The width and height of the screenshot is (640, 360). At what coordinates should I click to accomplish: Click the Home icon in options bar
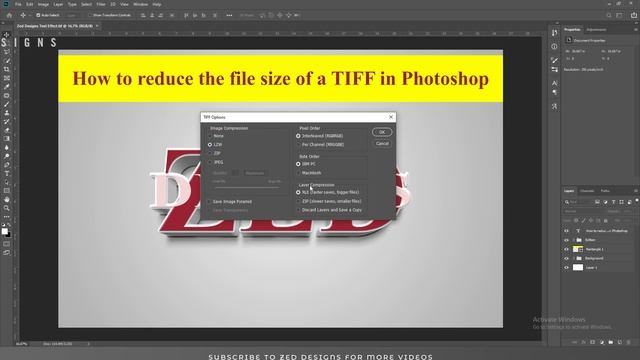coord(9,15)
